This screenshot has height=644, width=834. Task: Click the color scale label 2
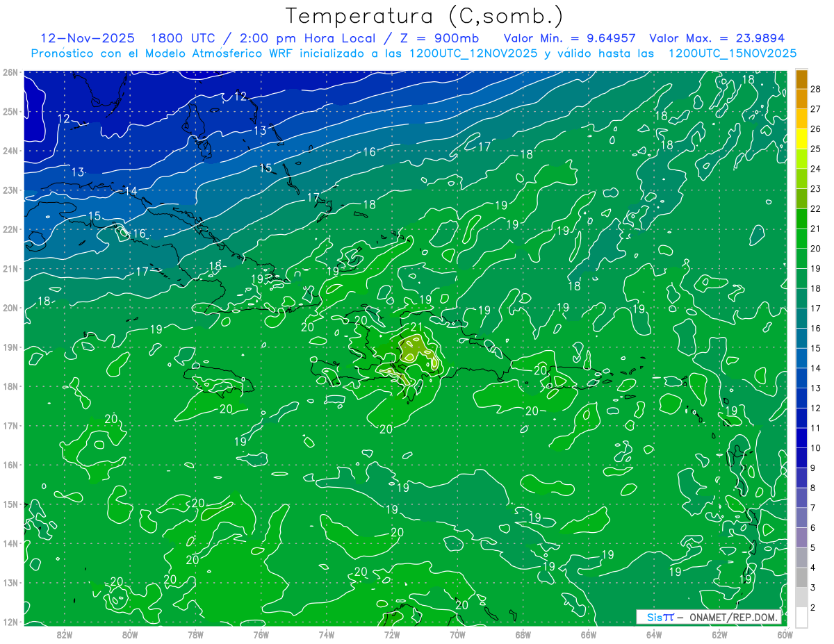[813, 608]
